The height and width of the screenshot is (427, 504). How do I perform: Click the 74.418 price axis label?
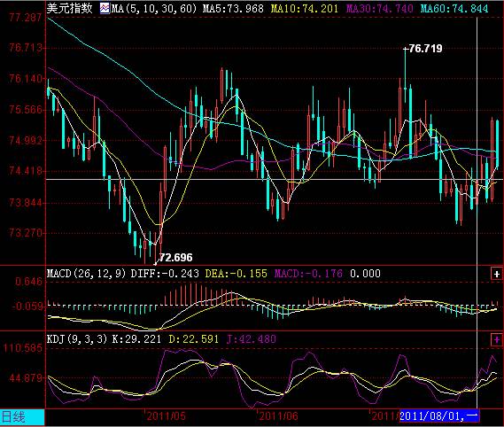[x=26, y=171]
